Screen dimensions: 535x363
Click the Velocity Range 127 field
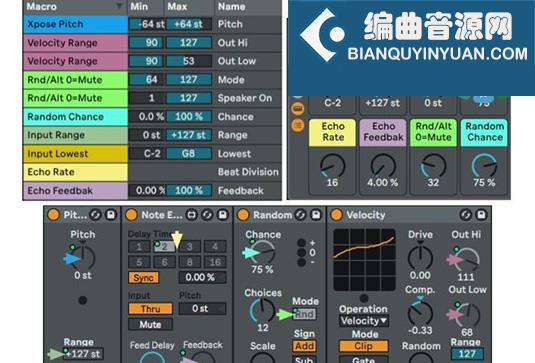467,354
